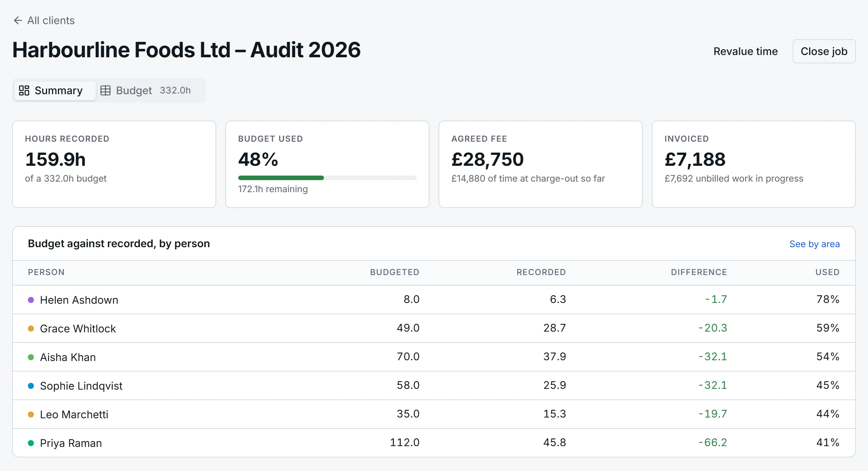Click the 48% budget used value

[x=258, y=159]
